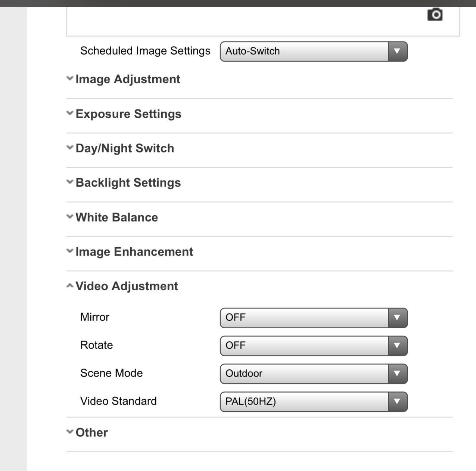The width and height of the screenshot is (476, 471).
Task: Click the chevron beside Image Enhancement
Action: click(70, 251)
